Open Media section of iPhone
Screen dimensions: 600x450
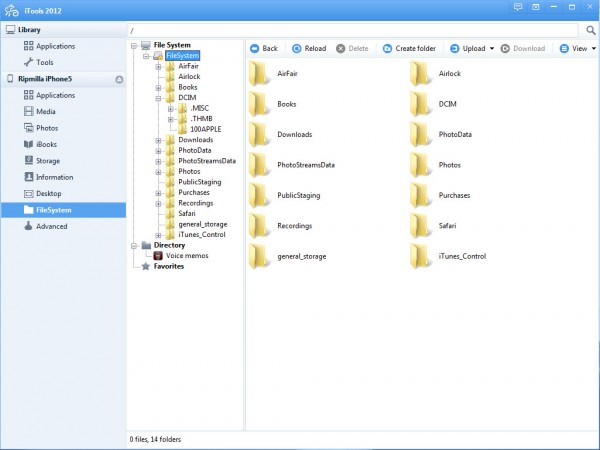[x=40, y=111]
